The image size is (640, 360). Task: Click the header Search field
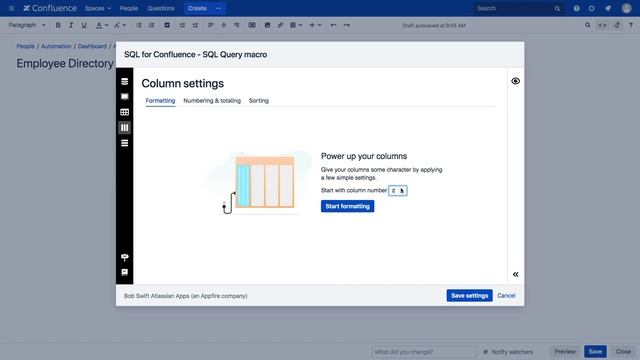tap(518, 8)
